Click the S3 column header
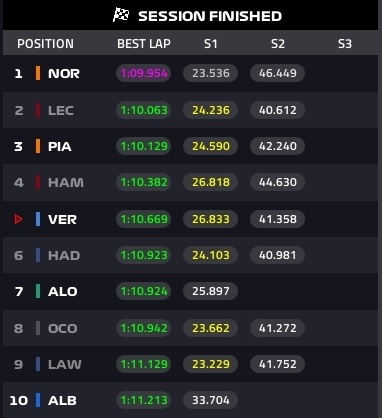 pyautogui.click(x=345, y=44)
